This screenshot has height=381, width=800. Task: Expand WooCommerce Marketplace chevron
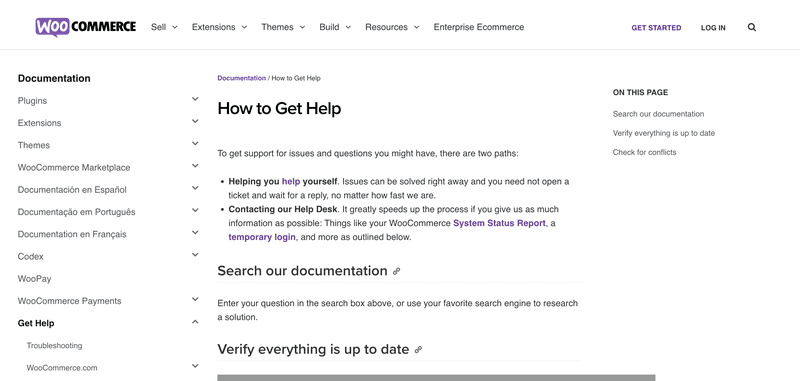(x=195, y=166)
